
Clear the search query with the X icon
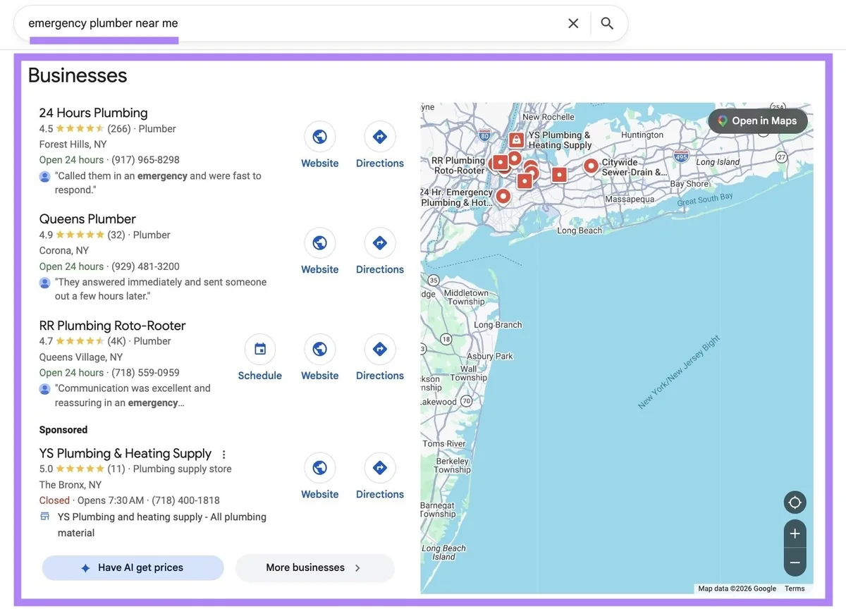coord(573,23)
